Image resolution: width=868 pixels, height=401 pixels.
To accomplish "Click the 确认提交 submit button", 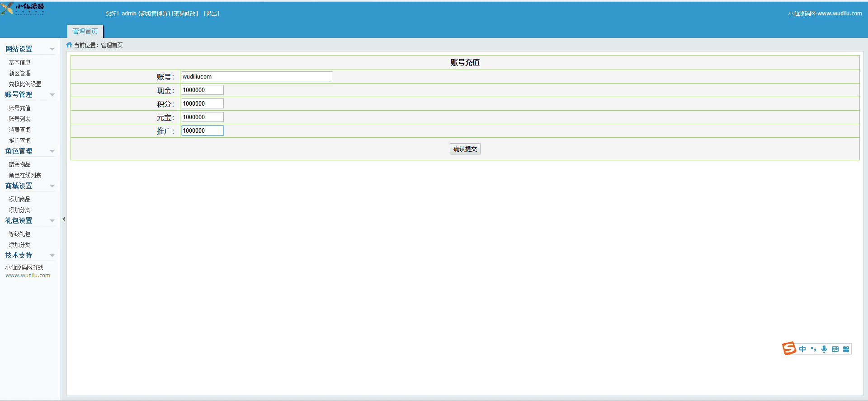I will [465, 149].
